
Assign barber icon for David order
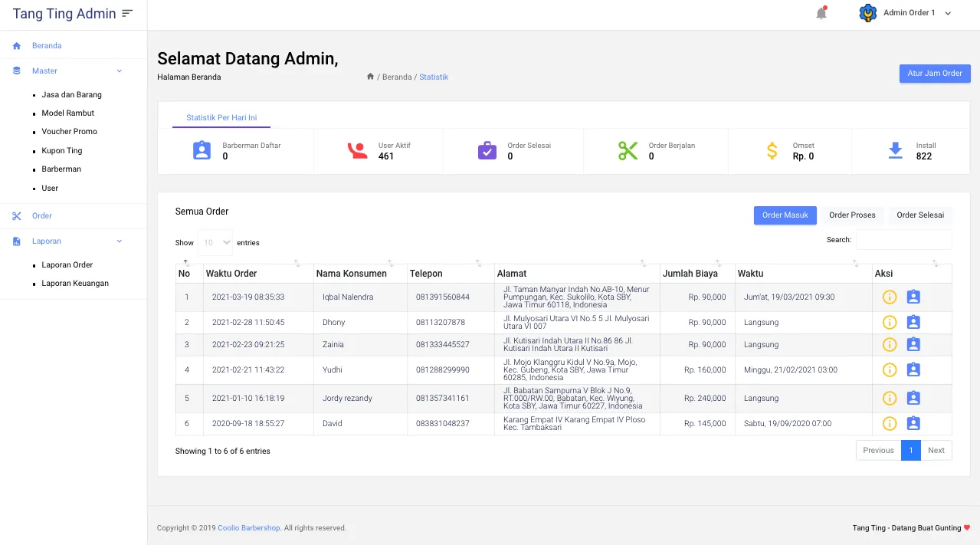click(913, 424)
